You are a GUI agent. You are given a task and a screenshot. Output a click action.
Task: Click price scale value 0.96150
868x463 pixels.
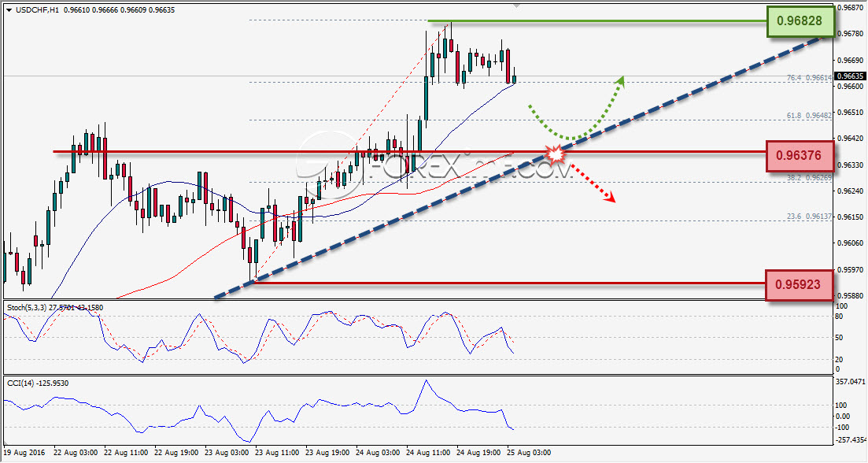851,217
